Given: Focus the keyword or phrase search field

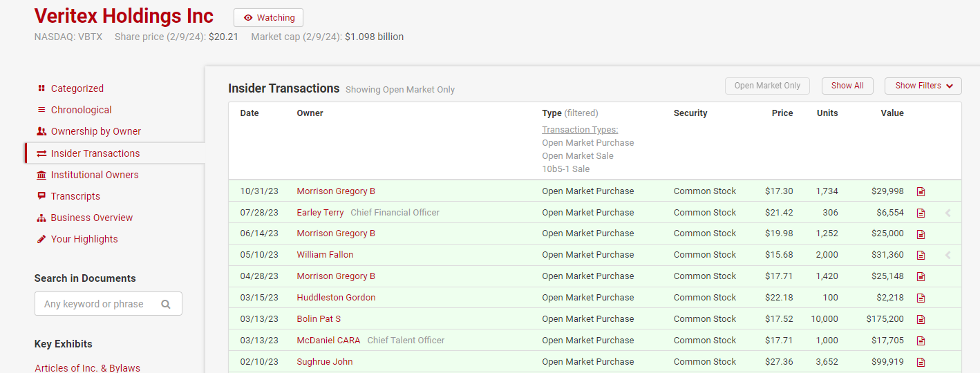Looking at the screenshot, I should pyautogui.click(x=109, y=304).
